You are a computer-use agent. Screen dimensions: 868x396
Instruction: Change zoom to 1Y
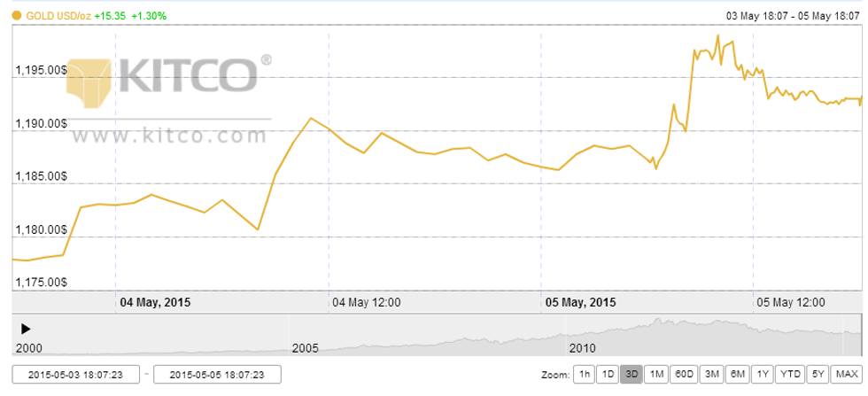point(761,375)
